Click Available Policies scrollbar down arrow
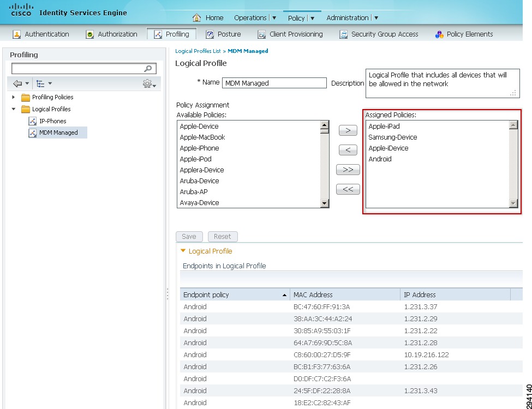The image size is (532, 409). 325,203
